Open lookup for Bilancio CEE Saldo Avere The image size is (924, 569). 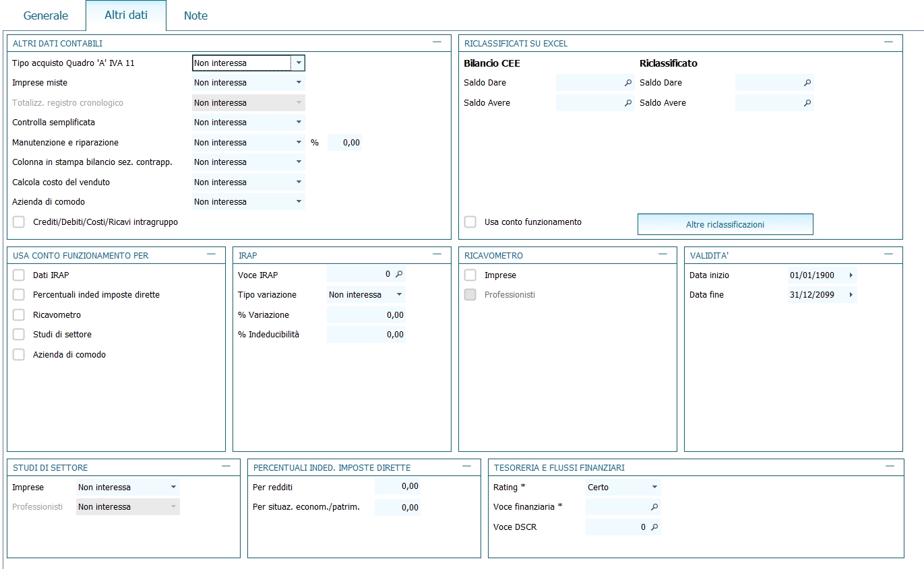tap(628, 103)
